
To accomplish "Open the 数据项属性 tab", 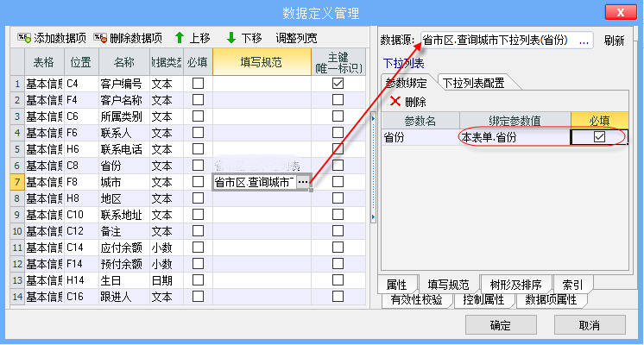I will click(x=551, y=299).
